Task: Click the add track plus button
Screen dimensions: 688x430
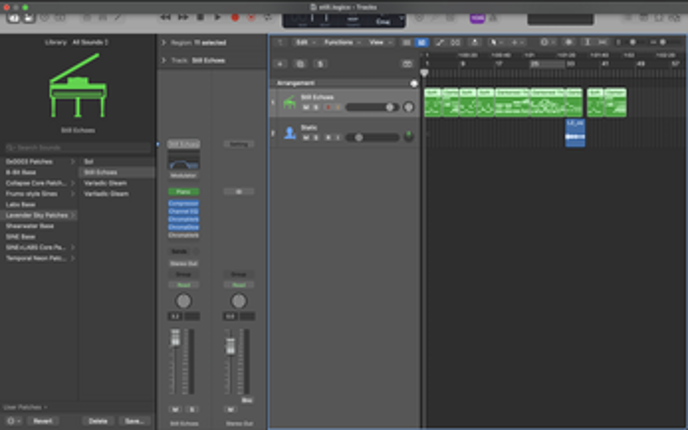Action: click(x=282, y=63)
